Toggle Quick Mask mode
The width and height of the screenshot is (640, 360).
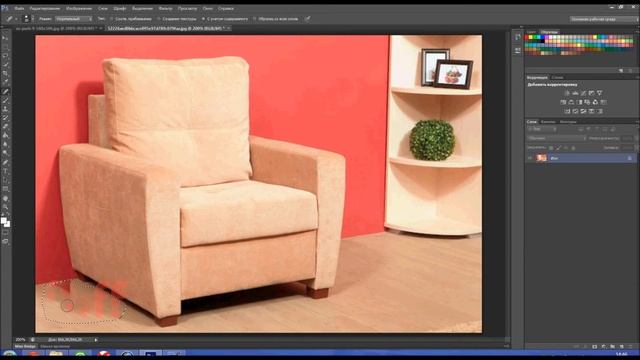pyautogui.click(x=5, y=233)
